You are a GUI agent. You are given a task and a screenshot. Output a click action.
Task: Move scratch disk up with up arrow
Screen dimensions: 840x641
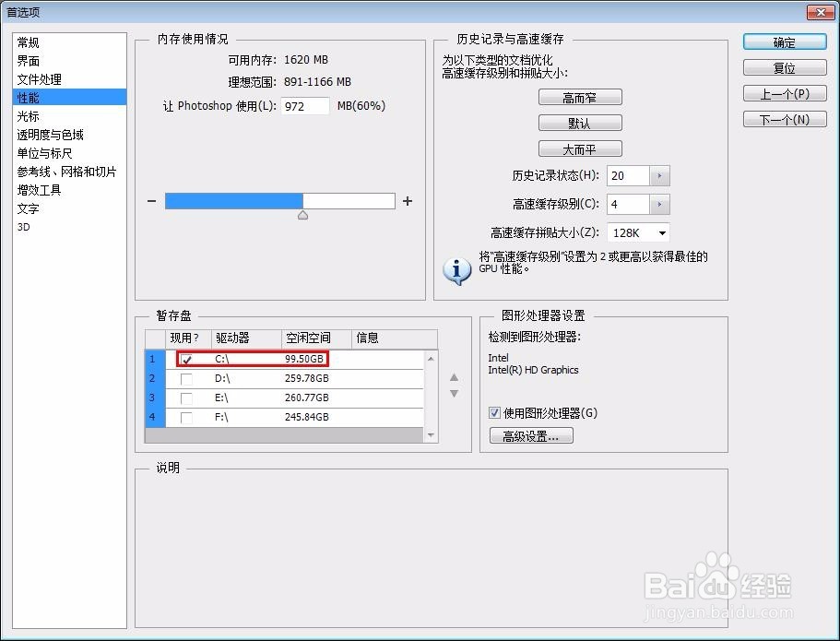(x=454, y=377)
